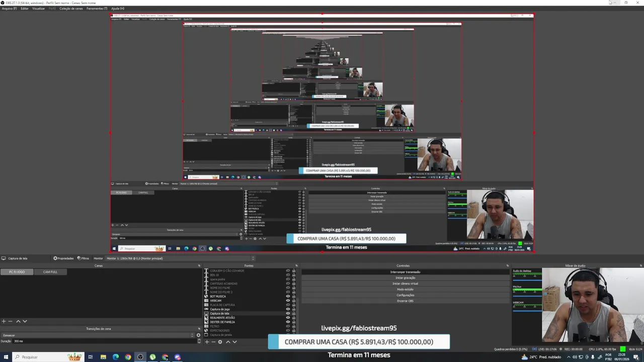Screen dimensions: 644x362
Task: Open transition settings gear beside Esmaecer
Action: click(198, 335)
